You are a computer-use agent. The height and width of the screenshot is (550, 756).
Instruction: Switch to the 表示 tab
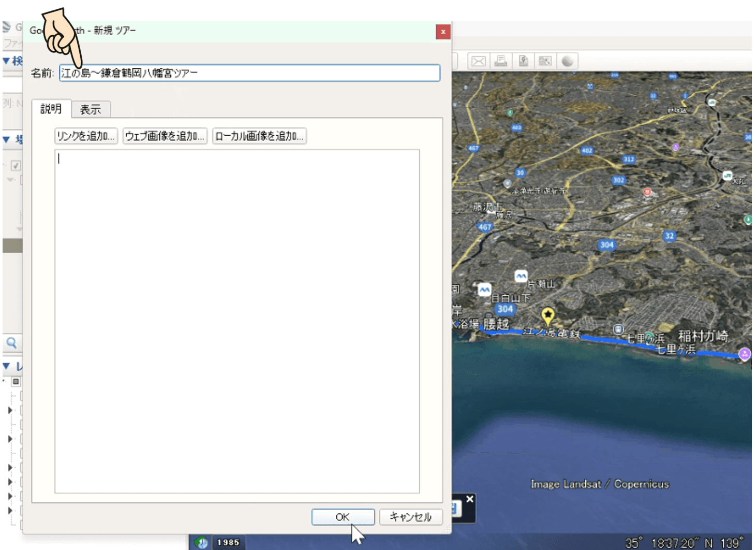(91, 109)
